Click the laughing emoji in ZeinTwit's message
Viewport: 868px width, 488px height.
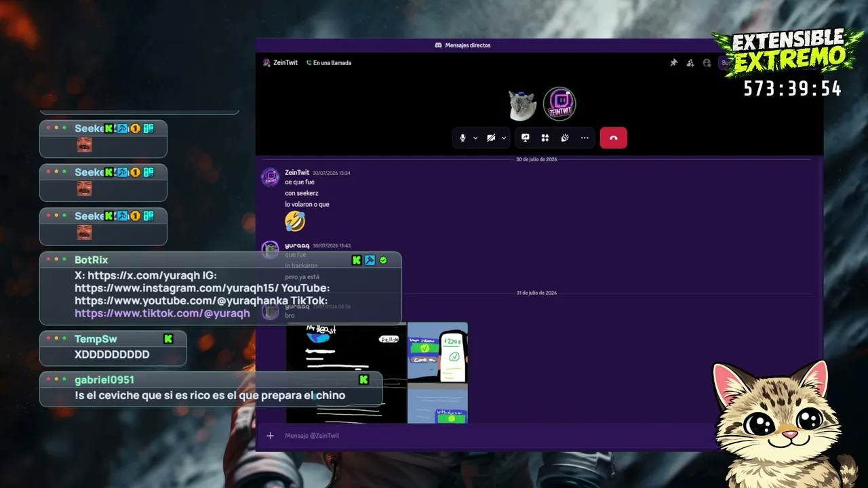[x=295, y=221]
